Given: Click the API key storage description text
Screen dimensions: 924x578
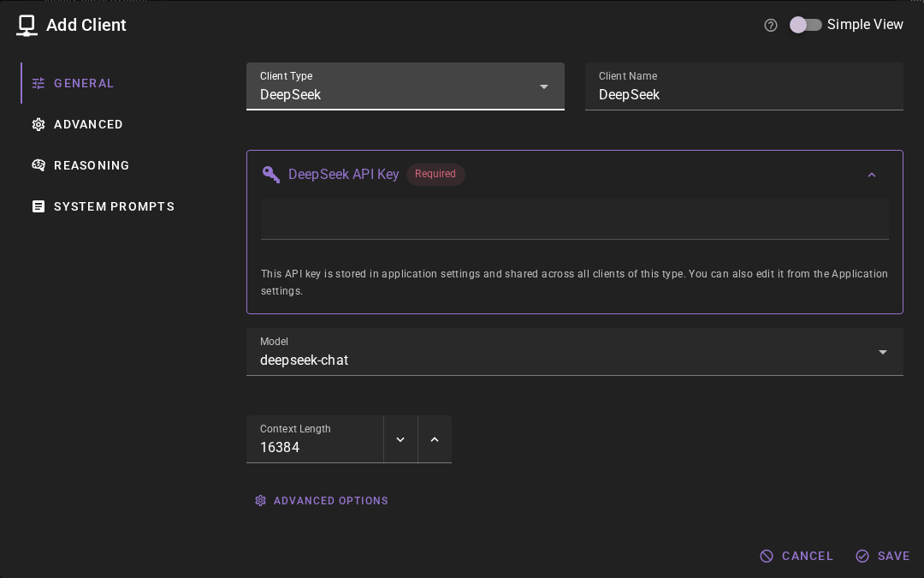Looking at the screenshot, I should (x=575, y=283).
